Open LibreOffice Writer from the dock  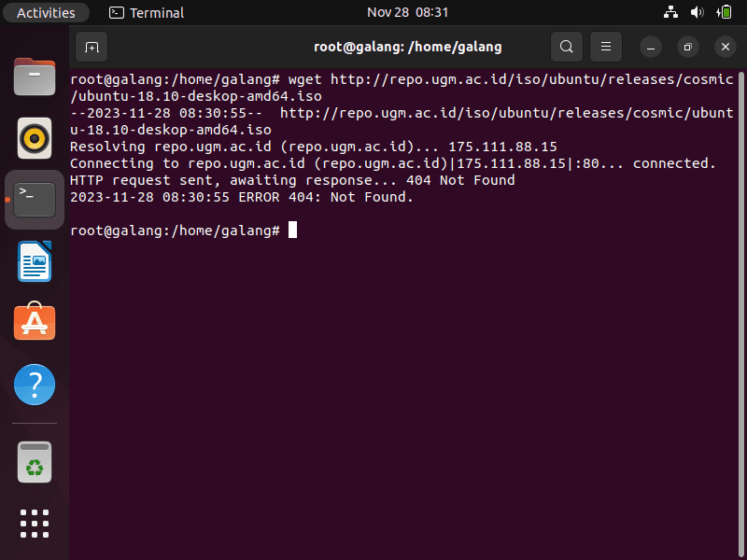click(x=35, y=261)
